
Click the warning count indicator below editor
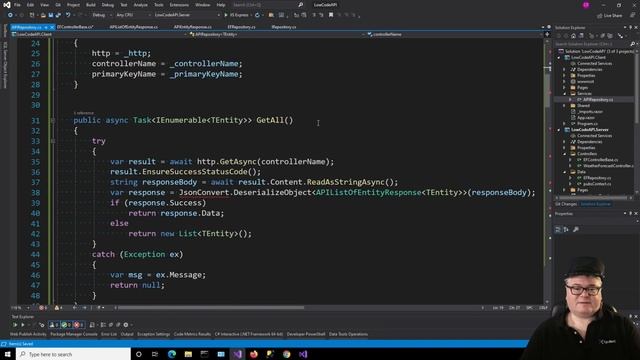click(x=59, y=308)
